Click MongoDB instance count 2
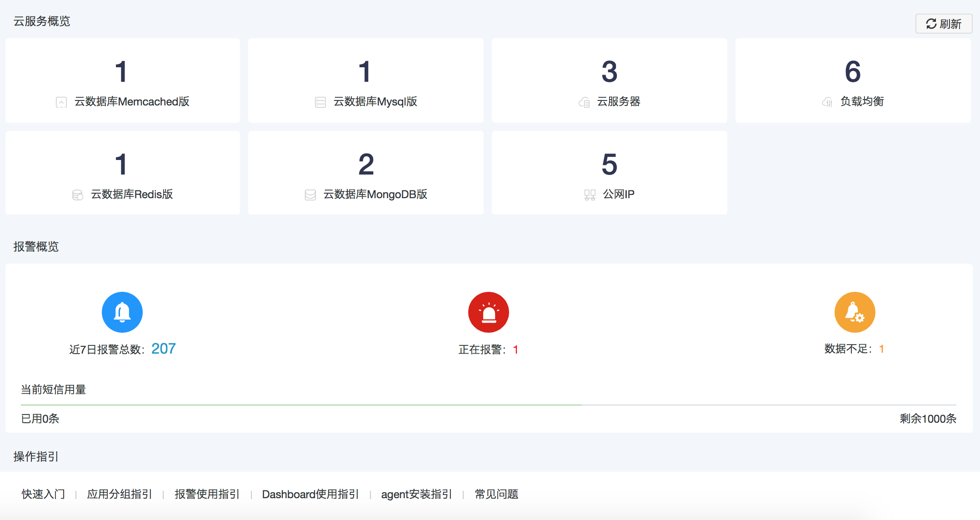980x520 pixels. click(366, 165)
